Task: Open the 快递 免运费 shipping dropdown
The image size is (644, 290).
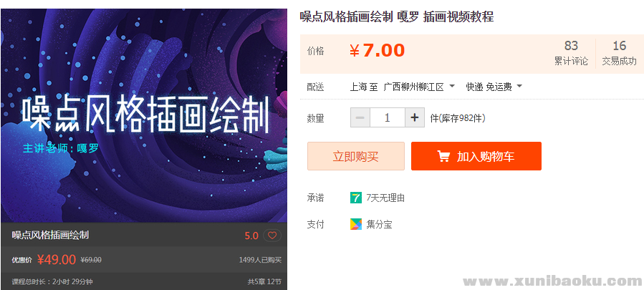Action: point(494,87)
